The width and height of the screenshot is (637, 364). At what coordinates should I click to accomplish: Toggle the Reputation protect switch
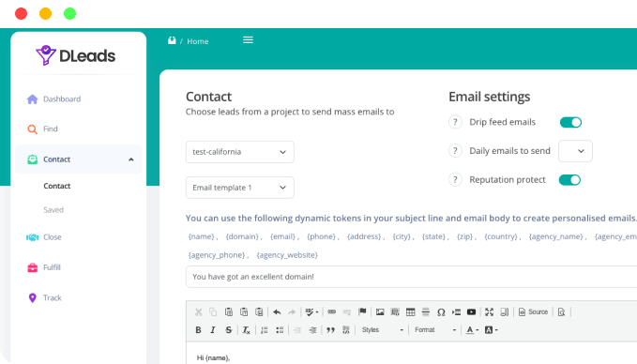[x=569, y=180]
